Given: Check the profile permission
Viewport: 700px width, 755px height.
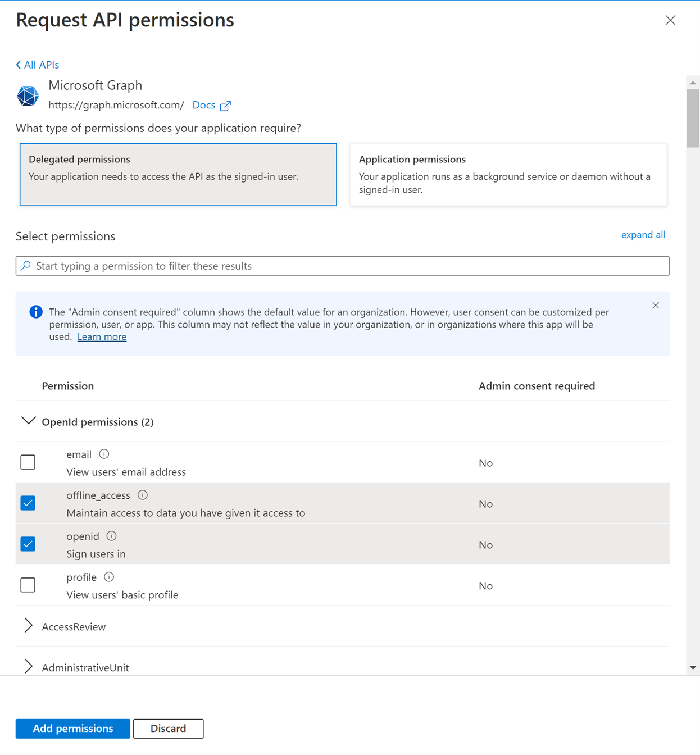Looking at the screenshot, I should pyautogui.click(x=28, y=585).
